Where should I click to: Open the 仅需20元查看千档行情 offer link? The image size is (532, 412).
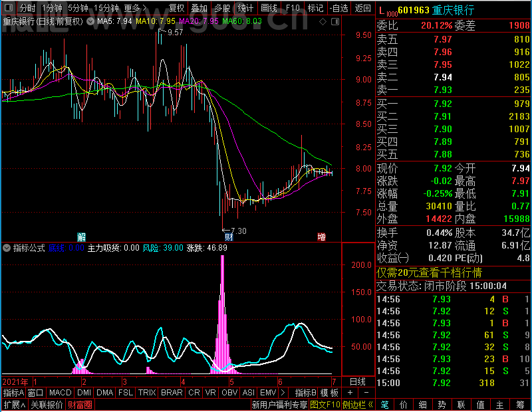(x=429, y=272)
